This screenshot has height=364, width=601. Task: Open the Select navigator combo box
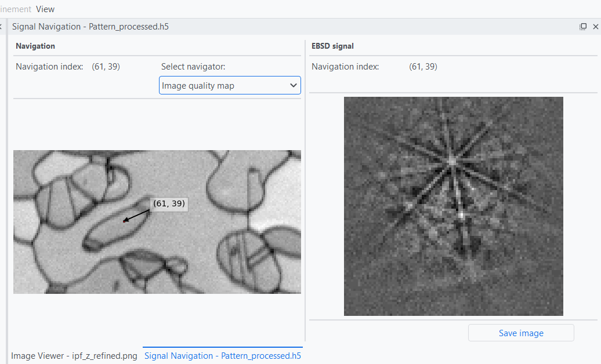230,86
